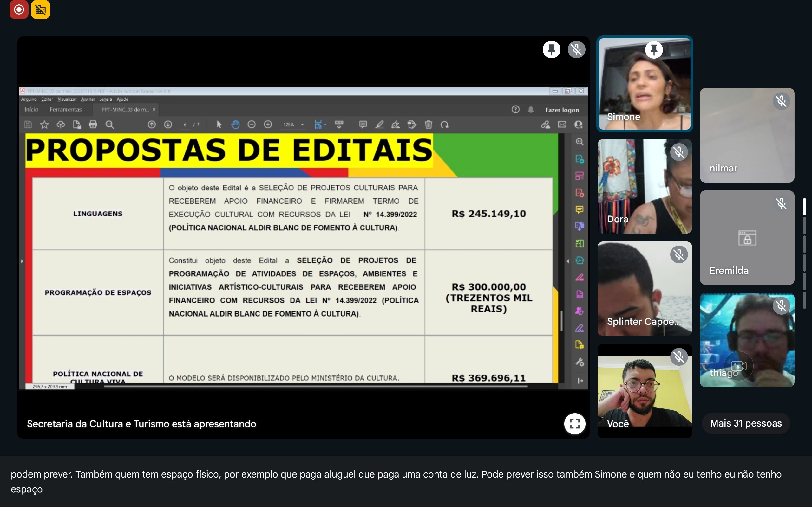The width and height of the screenshot is (812, 507).
Task: Click nilmar's muted microphone indicator
Action: click(x=781, y=101)
